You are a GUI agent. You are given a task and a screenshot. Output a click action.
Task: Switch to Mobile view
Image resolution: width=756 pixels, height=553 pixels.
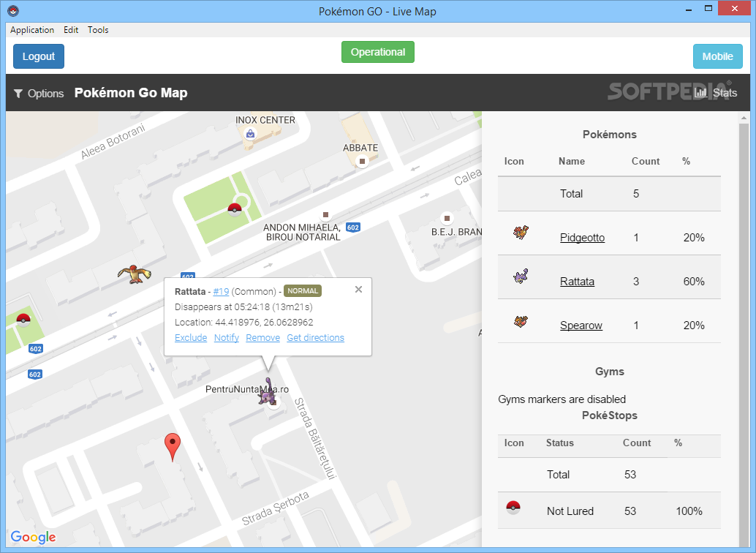717,56
